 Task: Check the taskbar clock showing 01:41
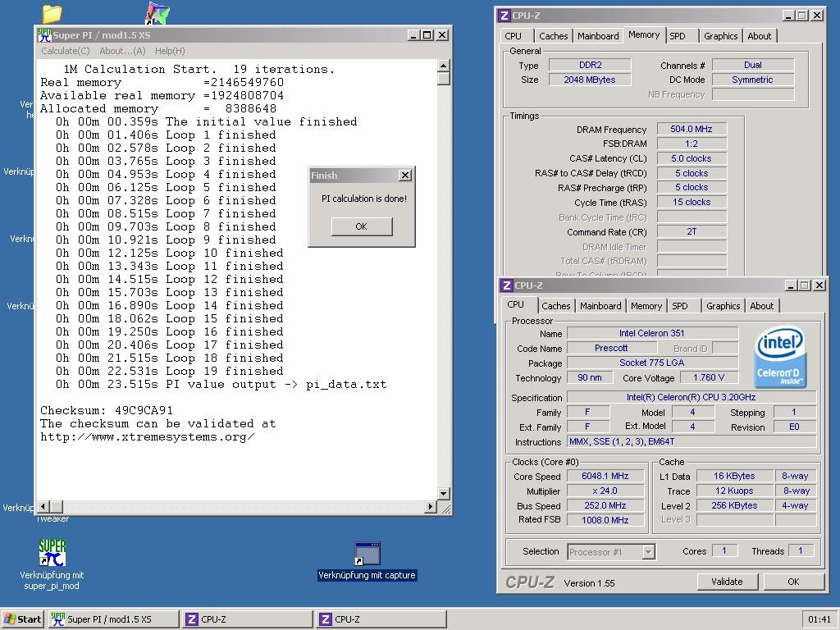tap(819, 619)
